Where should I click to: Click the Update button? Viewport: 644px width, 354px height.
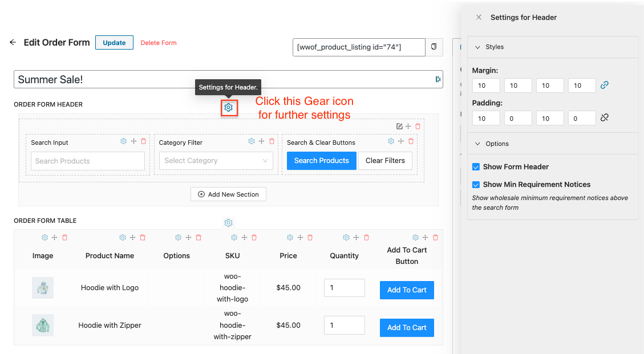tap(114, 43)
